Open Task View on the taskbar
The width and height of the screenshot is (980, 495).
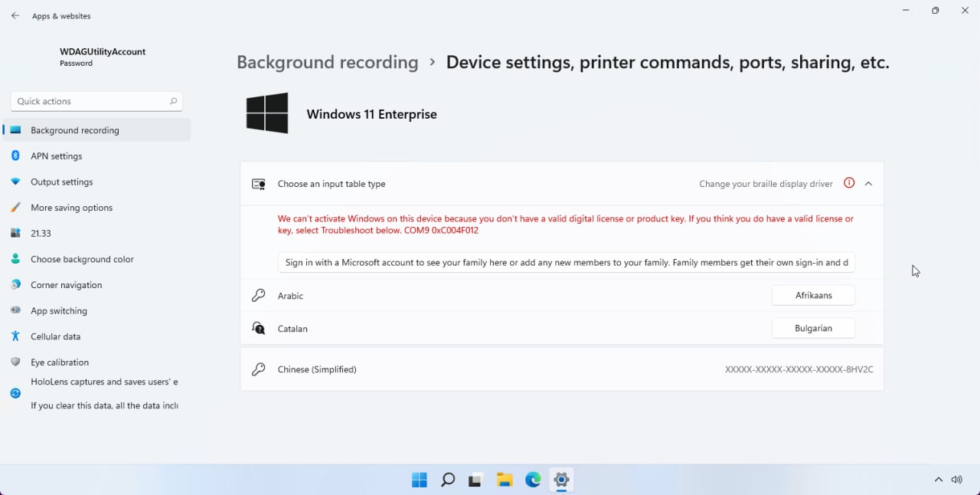click(x=475, y=480)
